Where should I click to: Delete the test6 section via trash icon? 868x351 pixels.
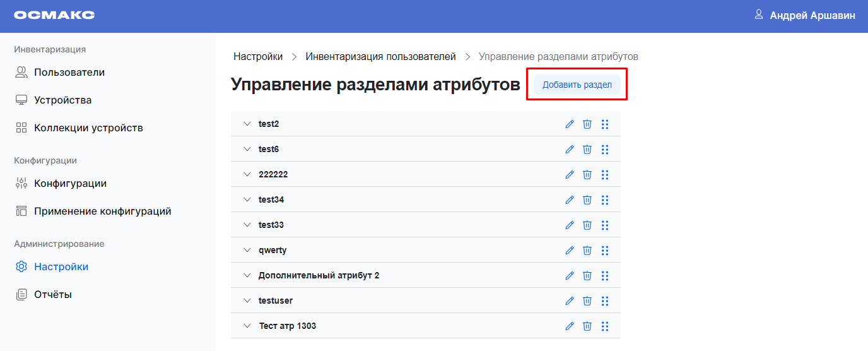point(587,150)
